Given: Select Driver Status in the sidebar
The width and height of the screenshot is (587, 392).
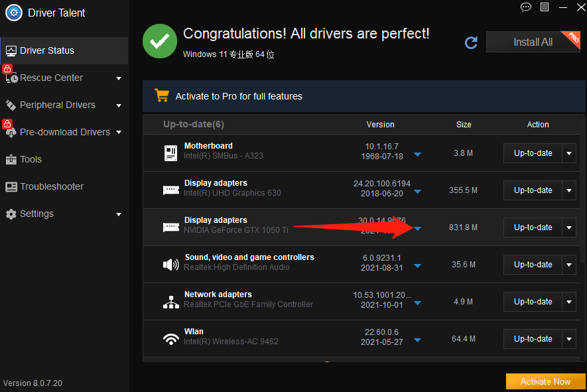Looking at the screenshot, I should (x=64, y=50).
